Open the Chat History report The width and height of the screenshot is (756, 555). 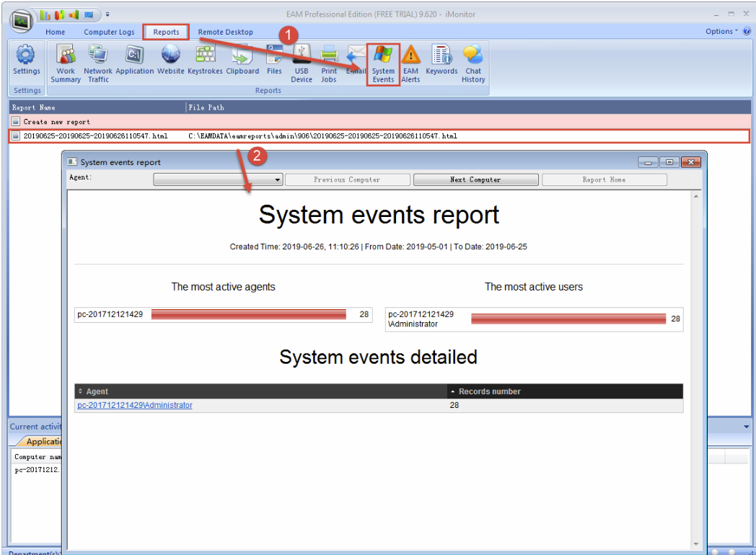tap(473, 63)
